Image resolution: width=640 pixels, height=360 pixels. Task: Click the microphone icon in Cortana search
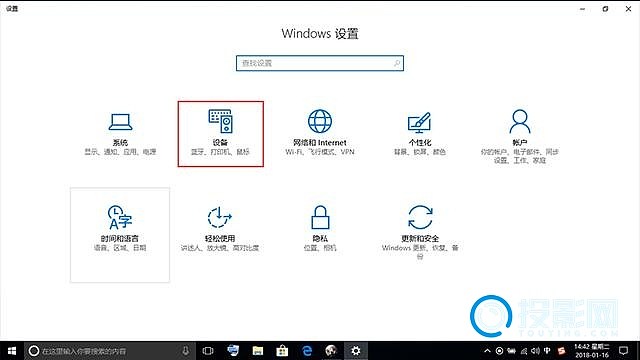pyautogui.click(x=186, y=351)
